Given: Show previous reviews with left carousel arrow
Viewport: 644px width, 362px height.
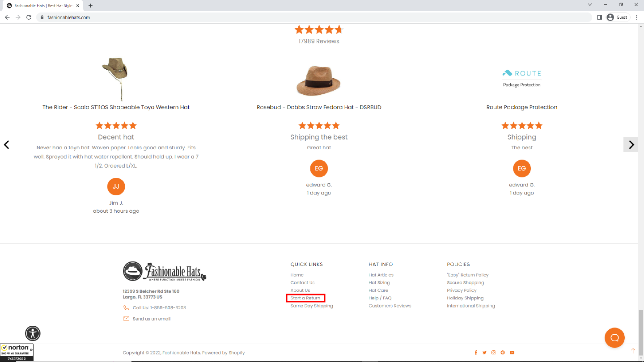Looking at the screenshot, I should pos(7,145).
